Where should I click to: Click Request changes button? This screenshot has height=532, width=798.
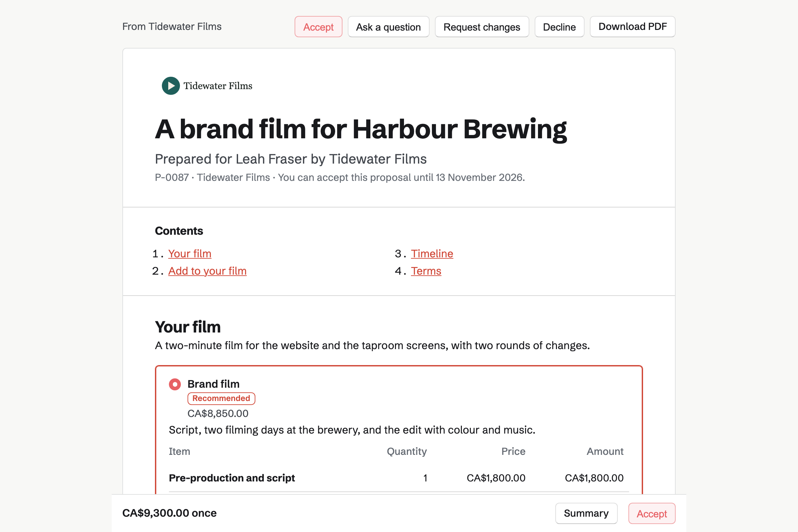pyautogui.click(x=481, y=27)
